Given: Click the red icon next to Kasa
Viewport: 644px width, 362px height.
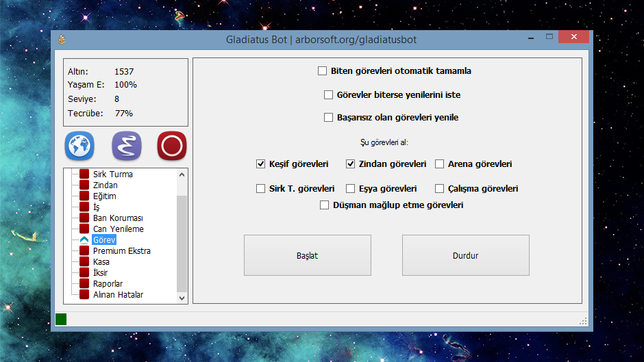Looking at the screenshot, I should pyautogui.click(x=84, y=262).
